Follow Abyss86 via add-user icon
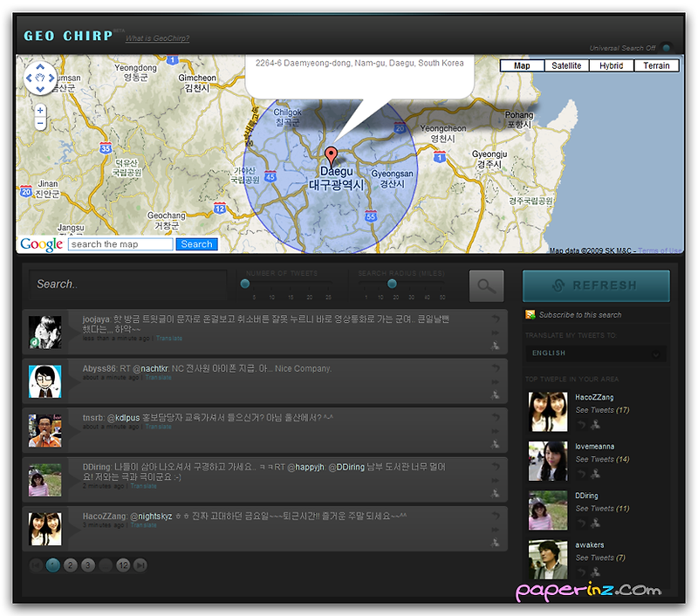698x616 pixels. point(496,395)
